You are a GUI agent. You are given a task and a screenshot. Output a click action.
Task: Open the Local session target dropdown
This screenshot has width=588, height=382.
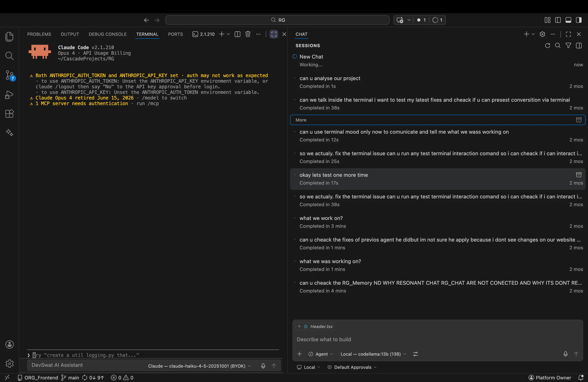click(309, 367)
